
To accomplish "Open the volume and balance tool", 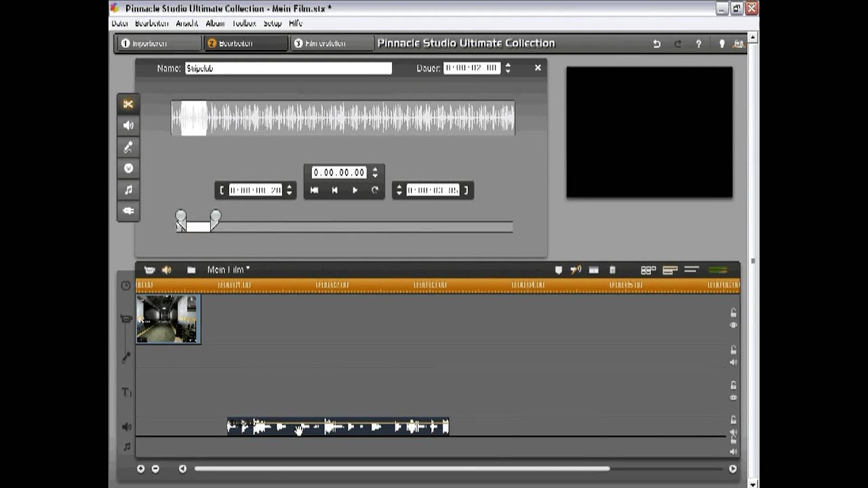I will (128, 125).
